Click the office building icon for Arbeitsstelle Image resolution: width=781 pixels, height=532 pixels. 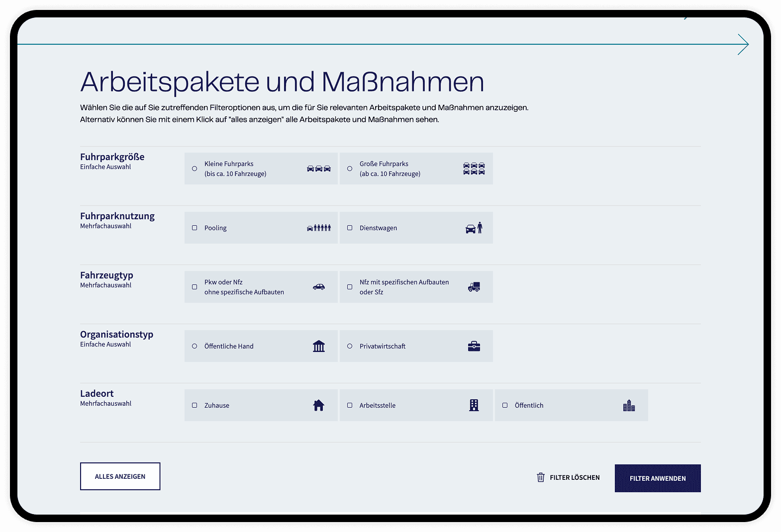click(474, 405)
